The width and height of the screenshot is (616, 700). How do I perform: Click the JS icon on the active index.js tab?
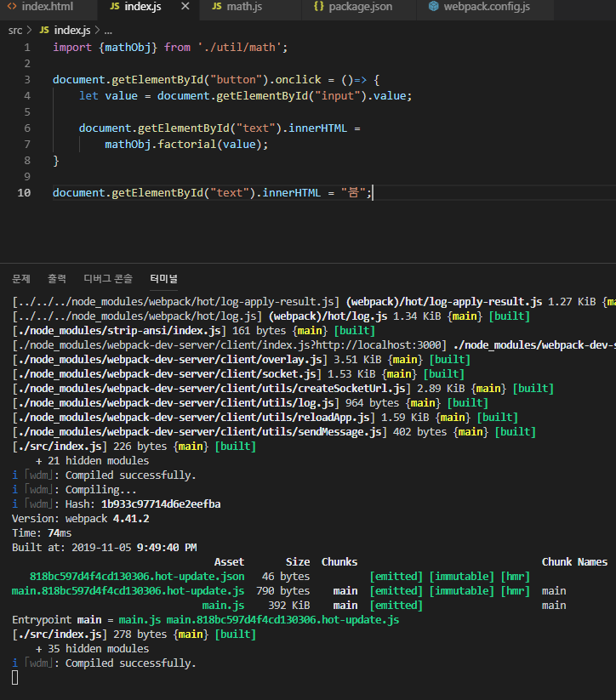(x=115, y=7)
